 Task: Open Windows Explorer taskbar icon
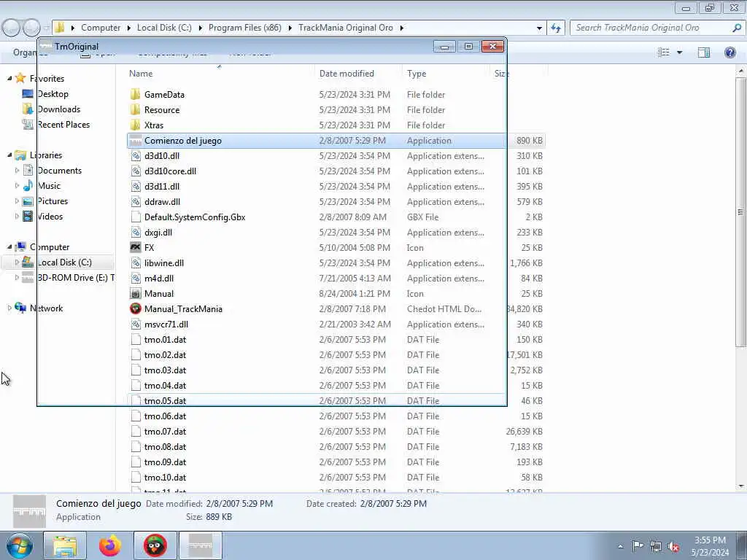click(x=65, y=545)
